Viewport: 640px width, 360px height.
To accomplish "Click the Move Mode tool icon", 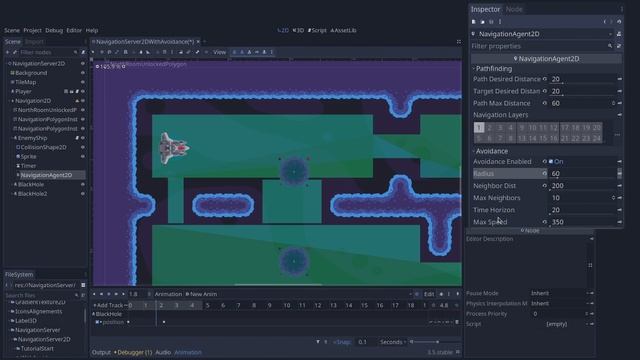I will 102,52.
